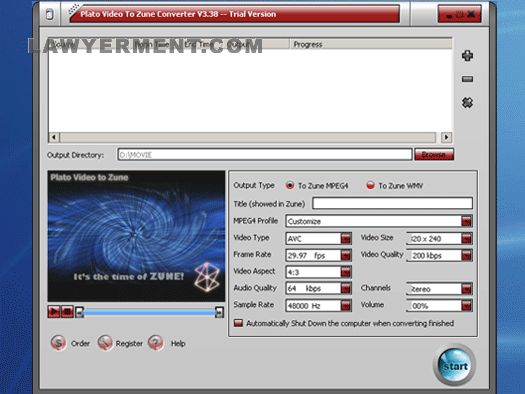The width and height of the screenshot is (525, 394).
Task: Click the Browse button for output directory
Action: tap(434, 154)
